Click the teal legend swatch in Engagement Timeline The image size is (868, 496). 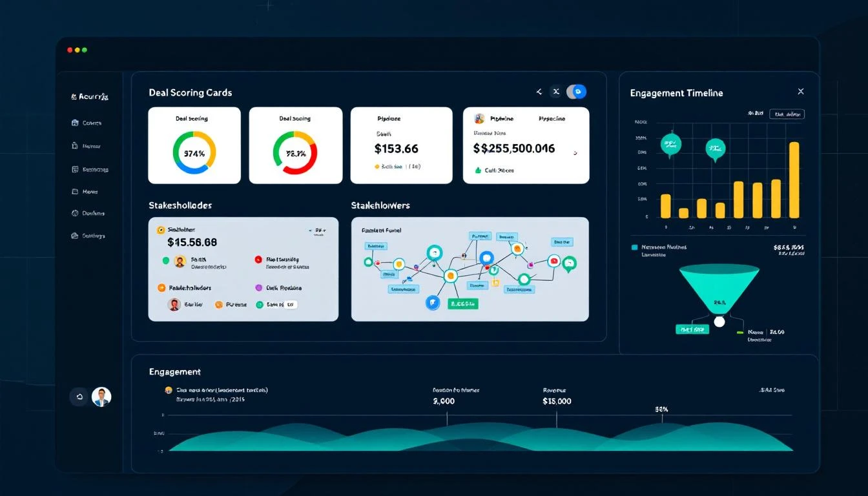[x=635, y=247]
